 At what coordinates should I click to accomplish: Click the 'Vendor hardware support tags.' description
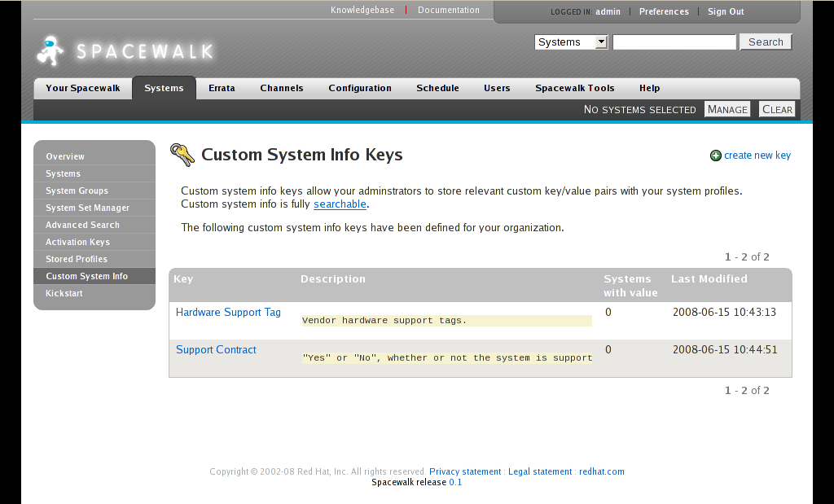point(384,320)
